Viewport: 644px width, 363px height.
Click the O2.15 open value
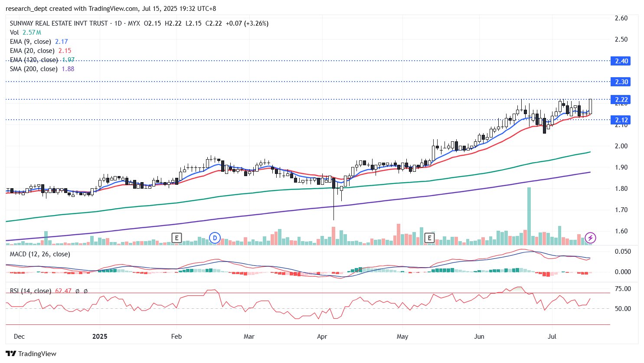(x=152, y=23)
